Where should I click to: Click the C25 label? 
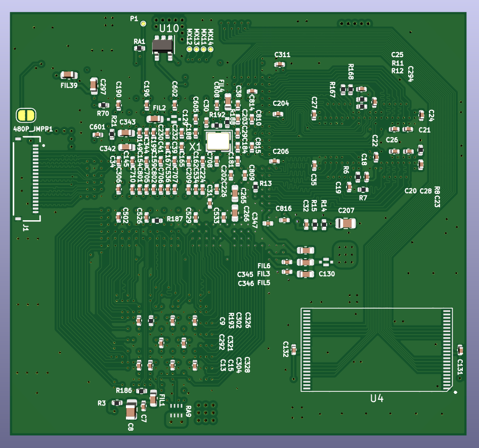[x=398, y=55]
